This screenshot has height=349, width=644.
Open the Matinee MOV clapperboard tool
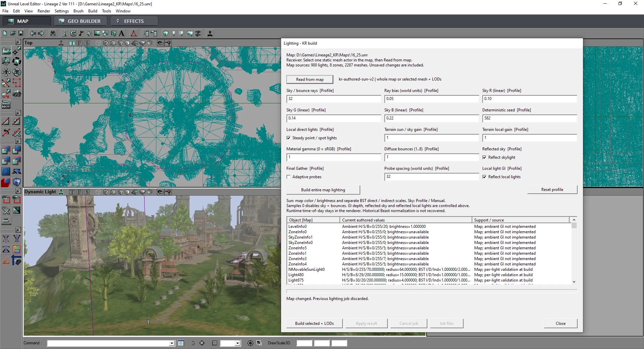6,104
